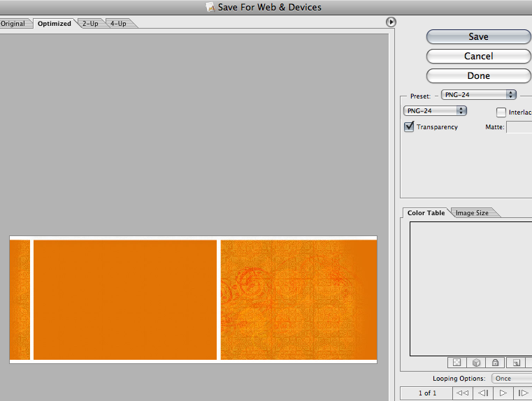Map selected colors to transparent icon

457,363
